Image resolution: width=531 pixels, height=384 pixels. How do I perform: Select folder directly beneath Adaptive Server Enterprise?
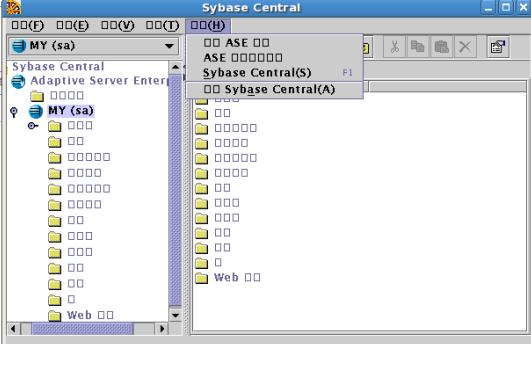tap(57, 96)
